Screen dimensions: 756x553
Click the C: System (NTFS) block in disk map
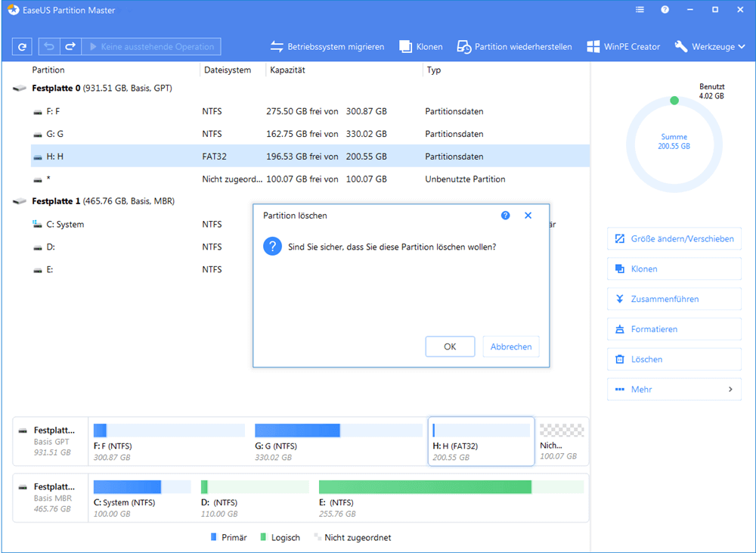[x=142, y=498]
